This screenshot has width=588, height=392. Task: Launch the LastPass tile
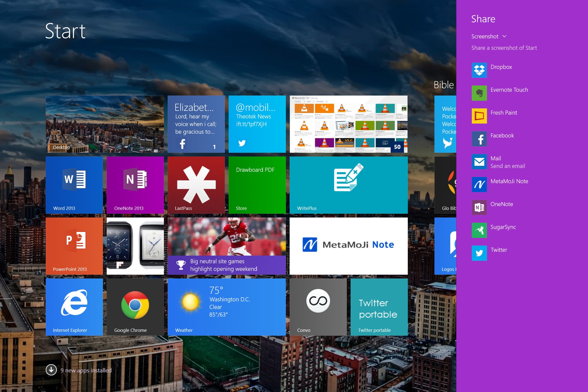tap(196, 185)
